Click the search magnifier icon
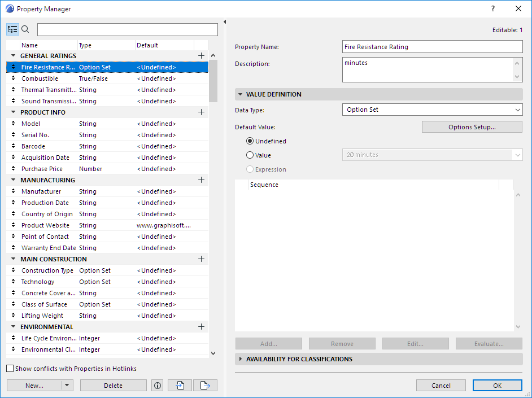This screenshot has height=398, width=532. tap(25, 29)
